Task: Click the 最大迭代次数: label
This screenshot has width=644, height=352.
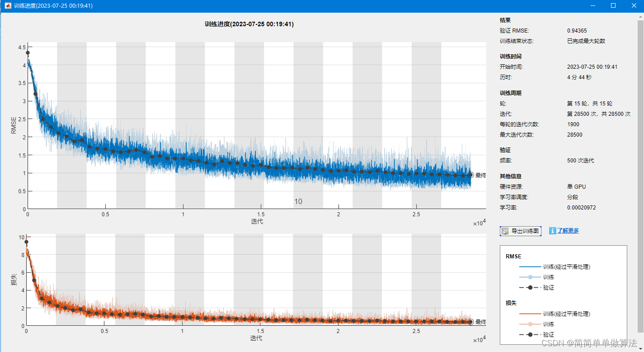Action: [517, 135]
